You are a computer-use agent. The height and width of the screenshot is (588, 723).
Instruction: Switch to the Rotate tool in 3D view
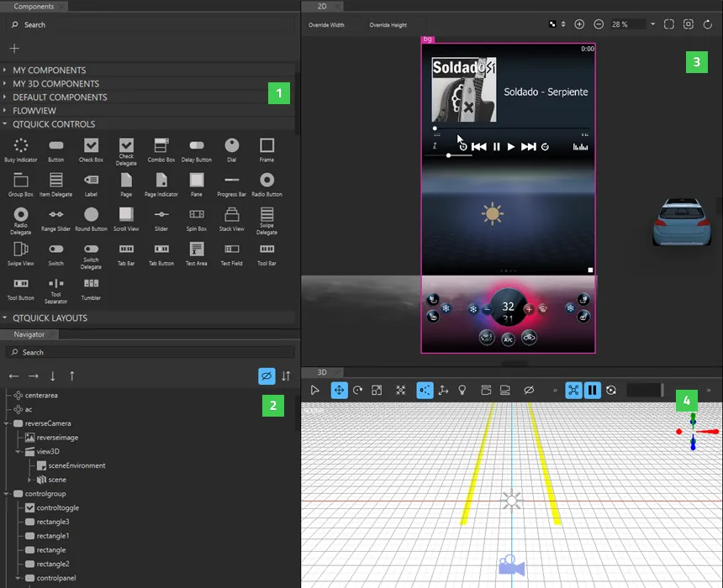pos(358,390)
